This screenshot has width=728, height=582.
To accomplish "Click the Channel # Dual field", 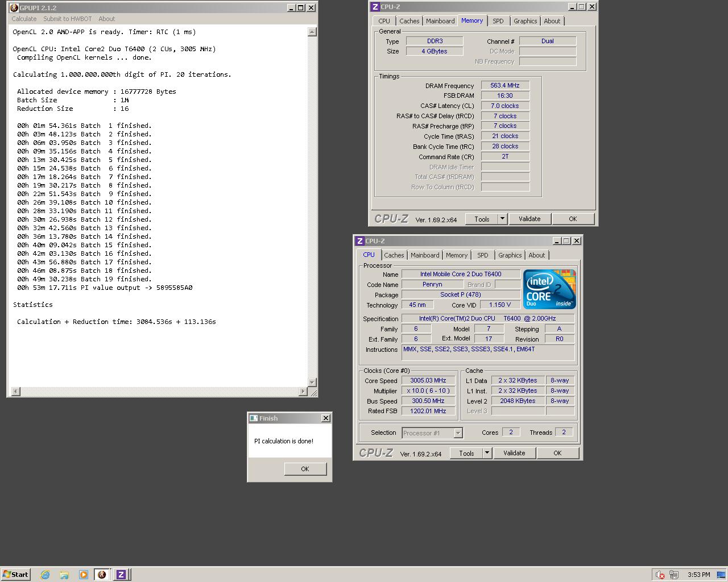I will [548, 41].
